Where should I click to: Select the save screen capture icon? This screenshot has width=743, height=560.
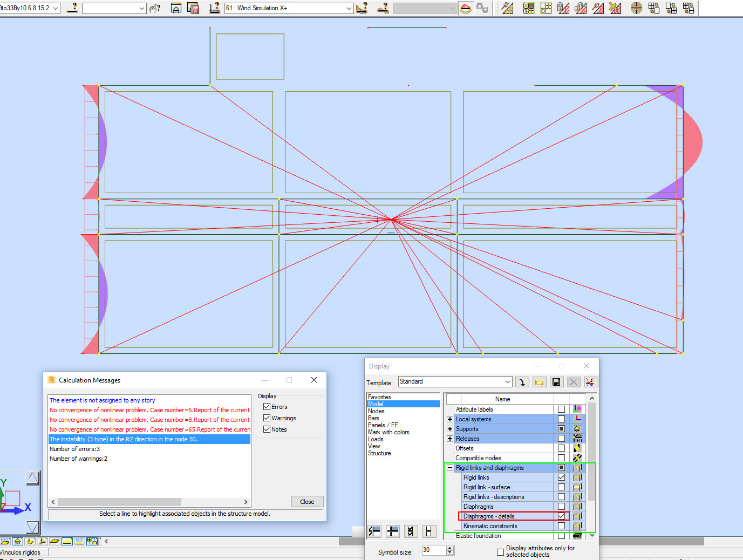pyautogui.click(x=194, y=8)
